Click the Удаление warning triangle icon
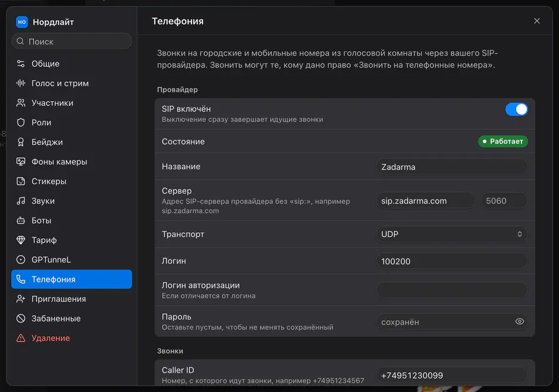This screenshot has width=559, height=392. tap(21, 338)
